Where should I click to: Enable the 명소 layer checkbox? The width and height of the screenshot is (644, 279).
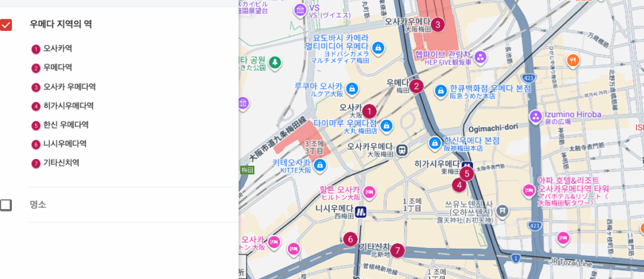(6, 205)
